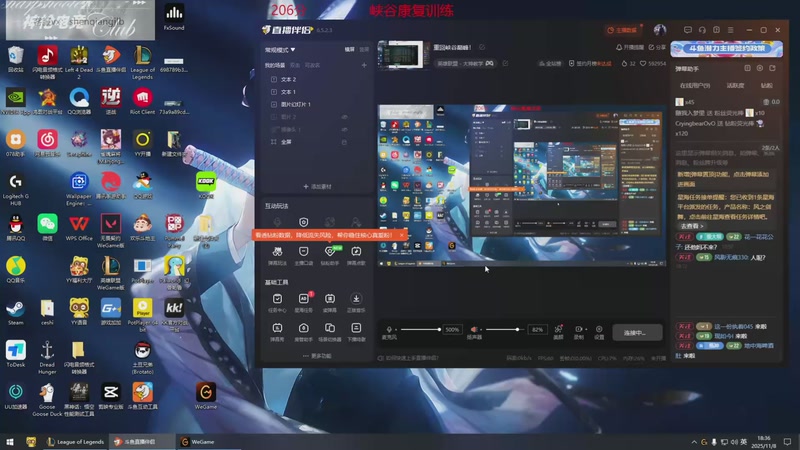The image size is (800, 450).
Task: Open the 美颜 beauty filter control
Action: click(x=558, y=332)
